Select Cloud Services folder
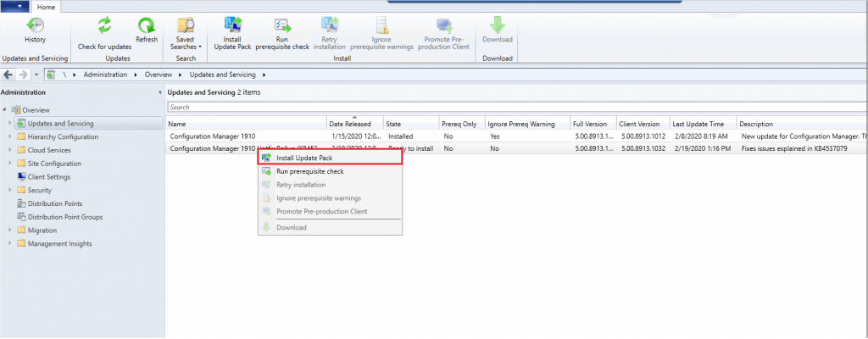Image resolution: width=868 pixels, height=339 pixels. click(49, 150)
